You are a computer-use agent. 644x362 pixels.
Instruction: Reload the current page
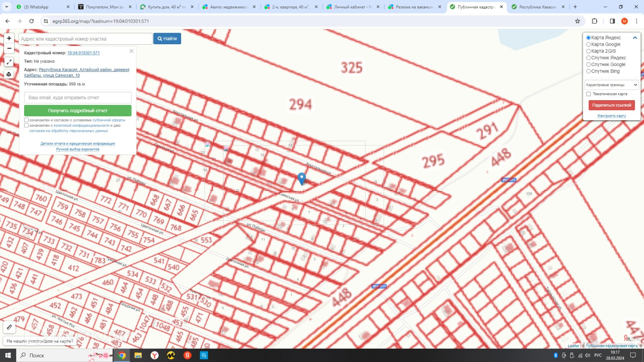pyautogui.click(x=31, y=21)
